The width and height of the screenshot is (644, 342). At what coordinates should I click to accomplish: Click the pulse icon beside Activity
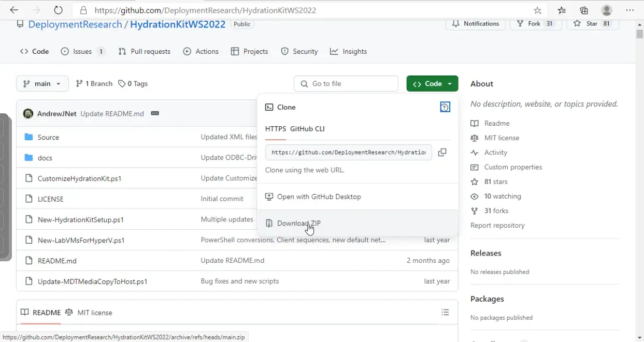(x=475, y=153)
